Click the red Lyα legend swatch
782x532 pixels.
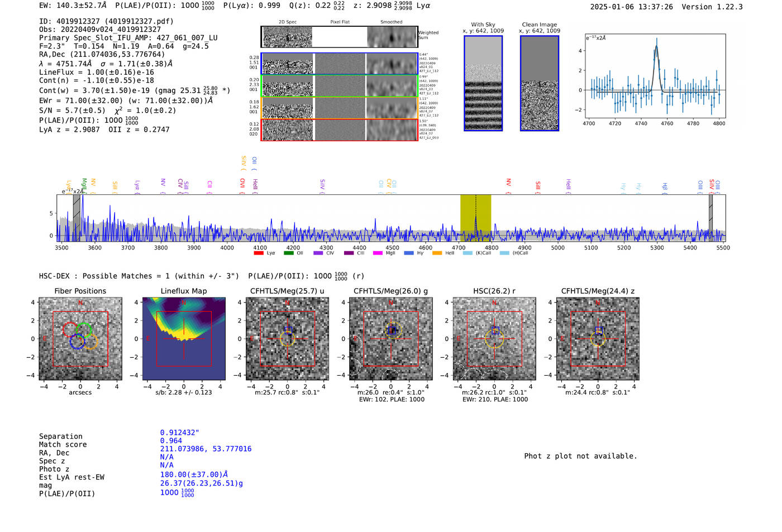[259, 253]
